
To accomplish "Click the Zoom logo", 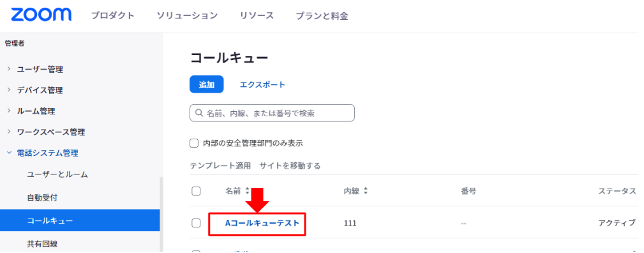I will click(x=41, y=15).
